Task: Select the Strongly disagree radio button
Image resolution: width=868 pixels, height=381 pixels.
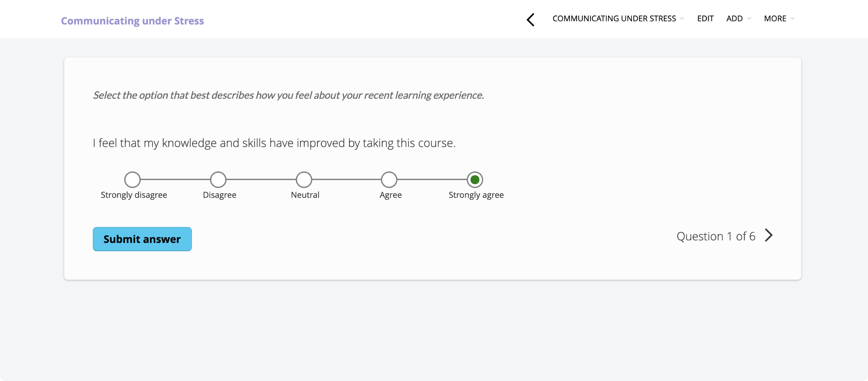Action: click(132, 180)
